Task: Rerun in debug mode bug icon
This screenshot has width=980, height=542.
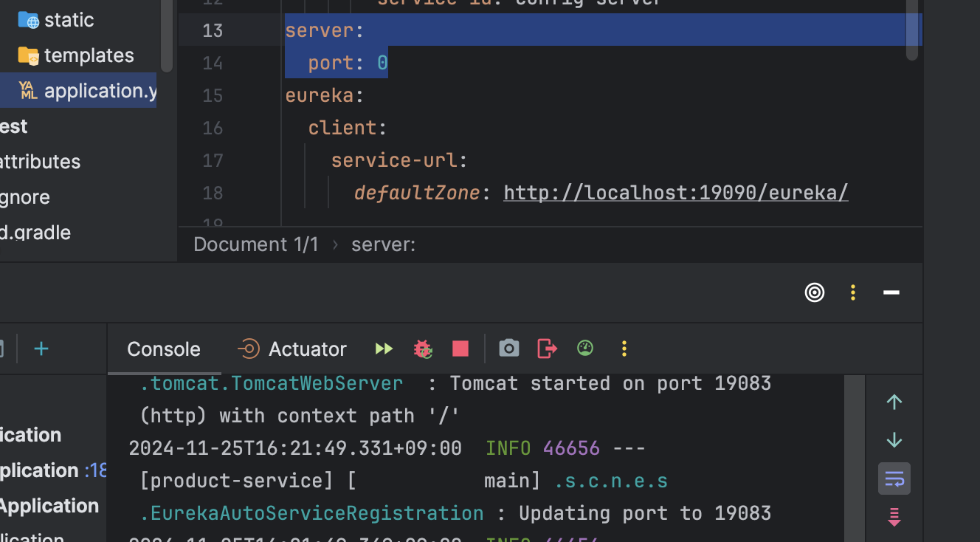Action: [x=423, y=349]
